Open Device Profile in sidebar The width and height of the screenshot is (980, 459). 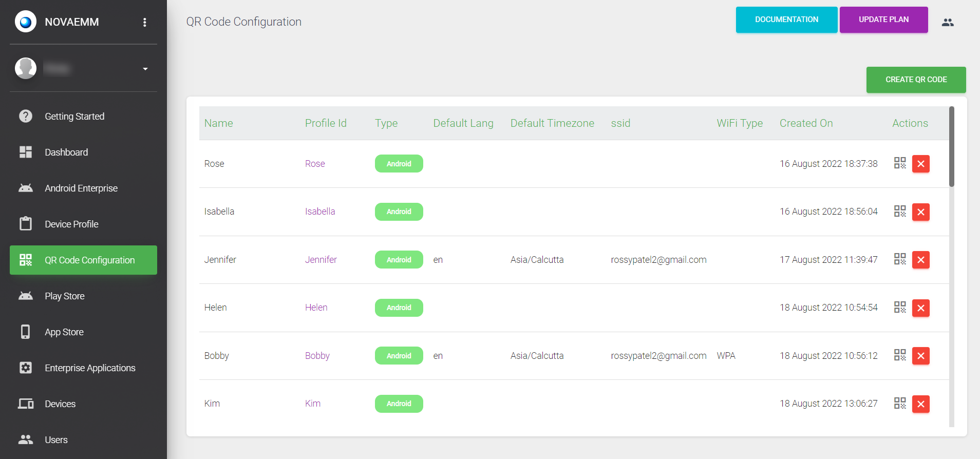(x=71, y=224)
